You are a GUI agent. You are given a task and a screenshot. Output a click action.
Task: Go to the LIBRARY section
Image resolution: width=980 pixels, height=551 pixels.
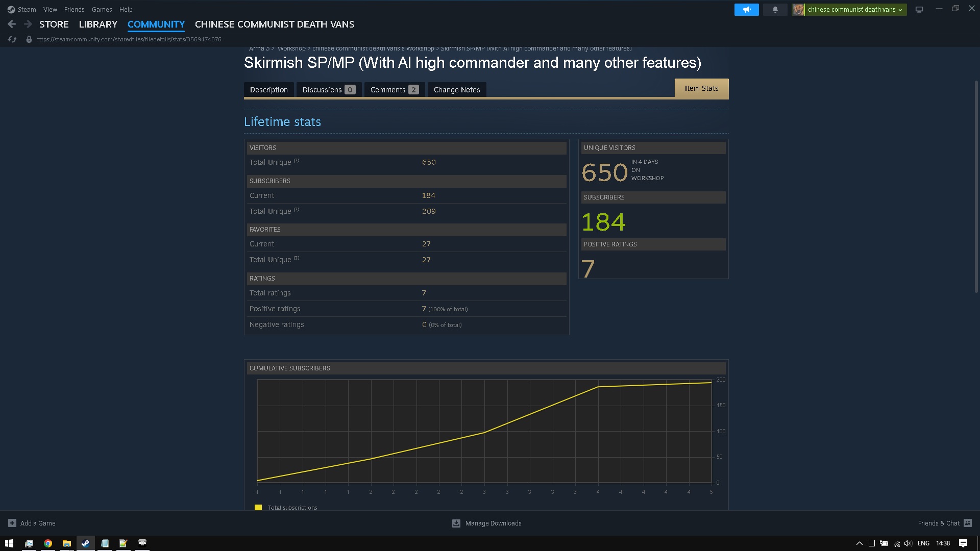[x=98, y=24]
